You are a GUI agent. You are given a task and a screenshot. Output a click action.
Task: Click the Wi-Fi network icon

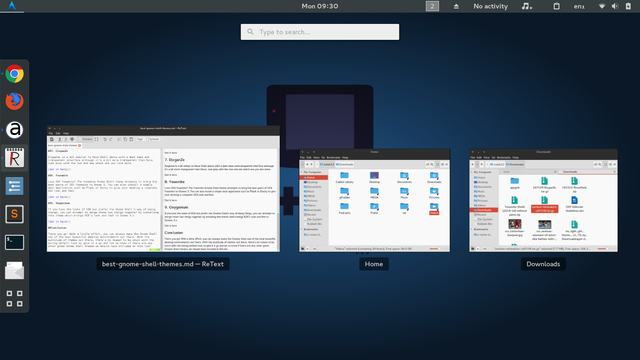click(x=602, y=6)
